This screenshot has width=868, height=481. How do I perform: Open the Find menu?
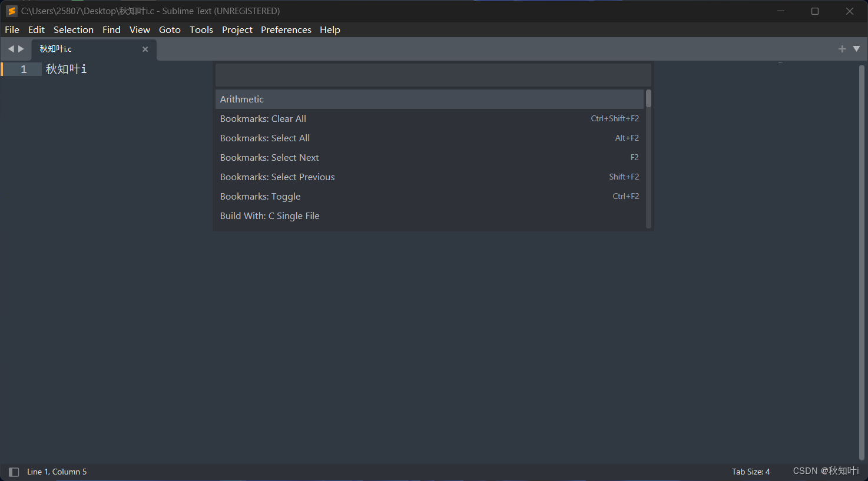click(111, 29)
